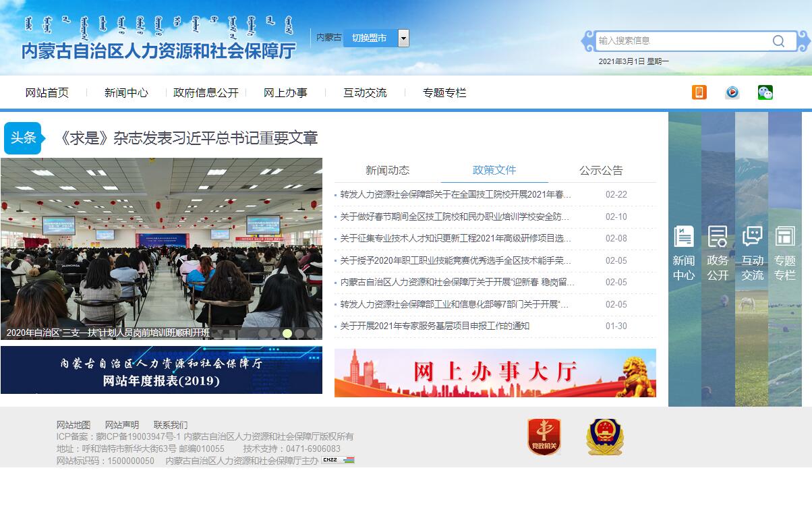Viewport: 812px width, 518px height.
Task: Click into the 输入搜索信息 search field
Action: click(x=681, y=41)
